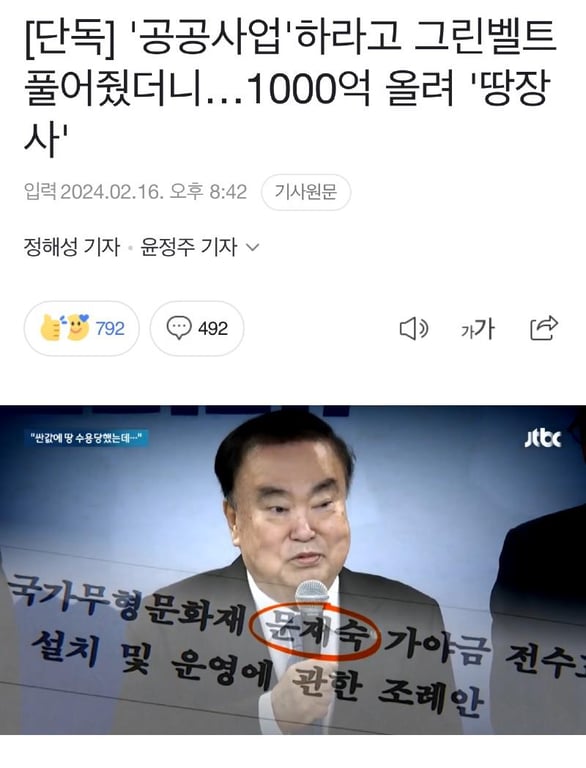This screenshot has width=586, height=768.
Task: Open the 기사원문 original article button
Action: point(306,192)
